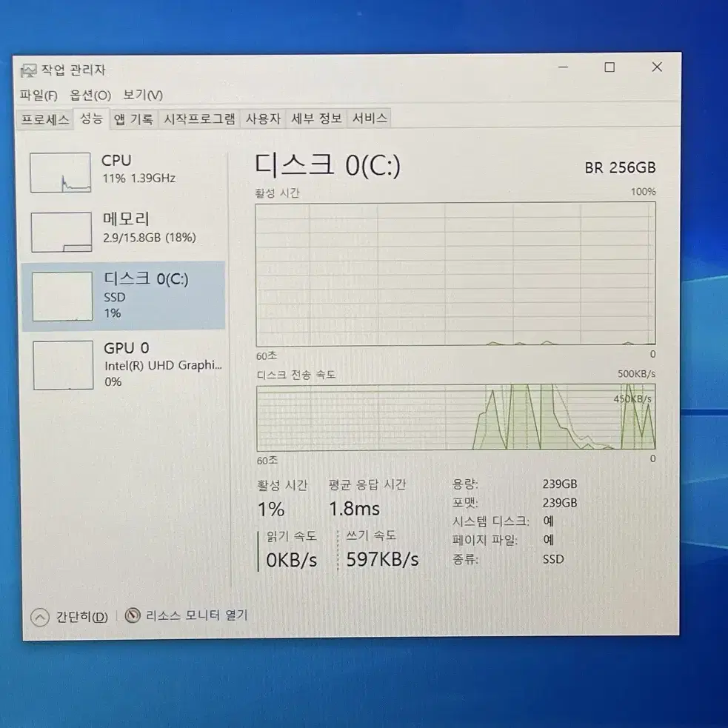Select the 메모리 usage mini graph
Screen dimensions: 728x728
tap(61, 232)
